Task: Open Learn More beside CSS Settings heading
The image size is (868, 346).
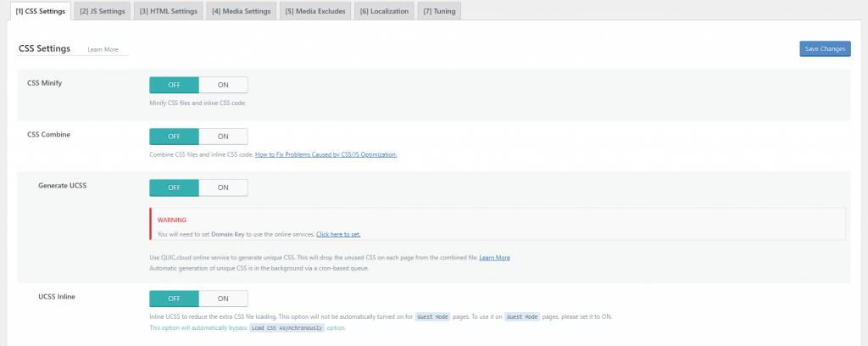Action: 103,50
